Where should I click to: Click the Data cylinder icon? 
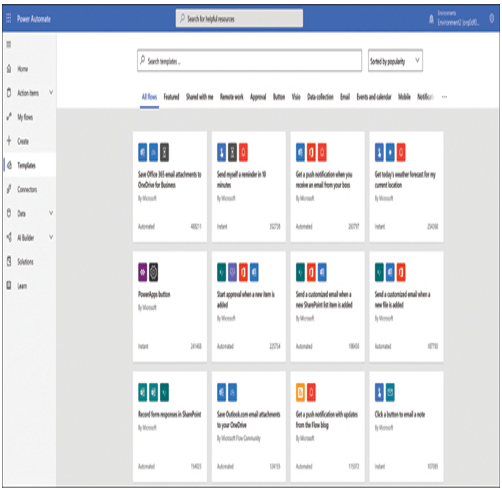pos(9,213)
